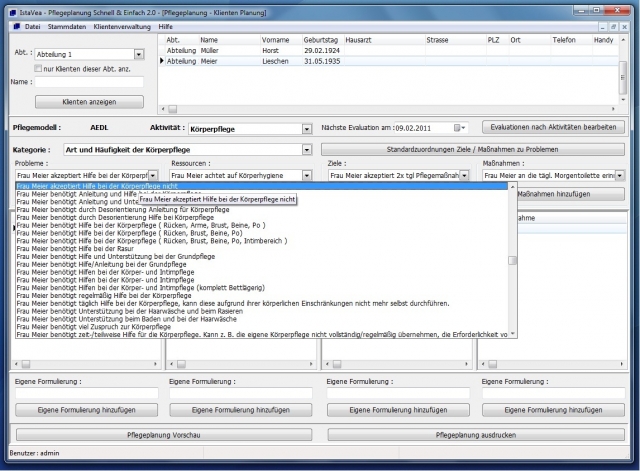Viewport: 640px width, 471px height.
Task: Click the scroll-down arrow of dropdown list
Action: point(513,334)
